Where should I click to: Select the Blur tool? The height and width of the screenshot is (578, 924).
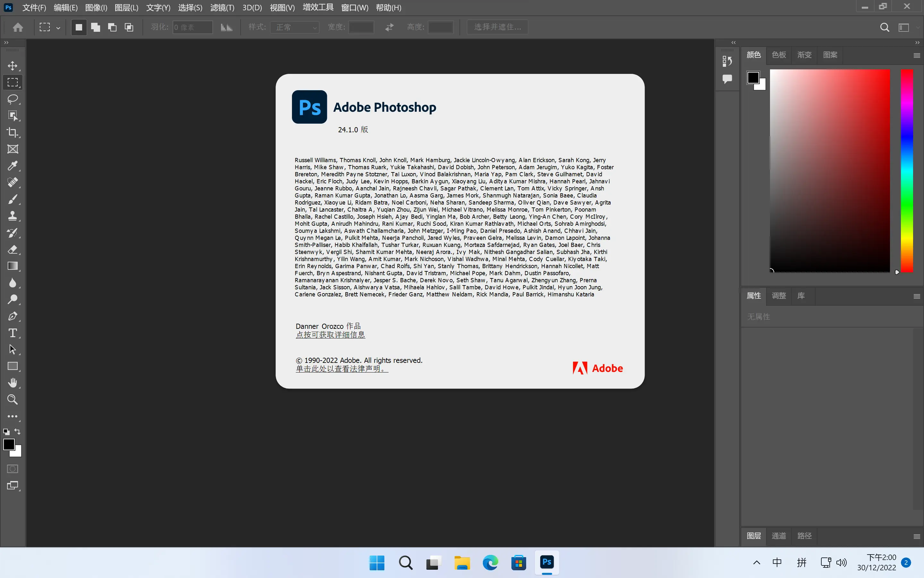click(x=13, y=283)
